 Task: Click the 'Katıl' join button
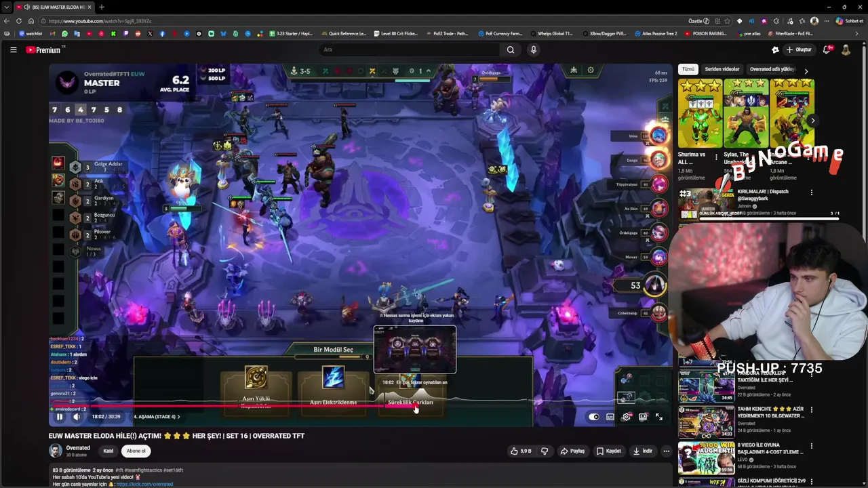(108, 451)
